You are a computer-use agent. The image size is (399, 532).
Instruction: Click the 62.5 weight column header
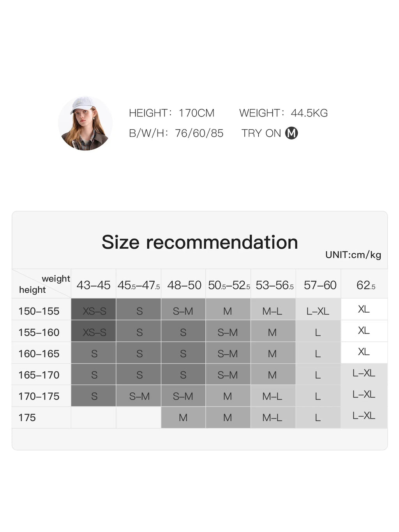[x=365, y=285]
